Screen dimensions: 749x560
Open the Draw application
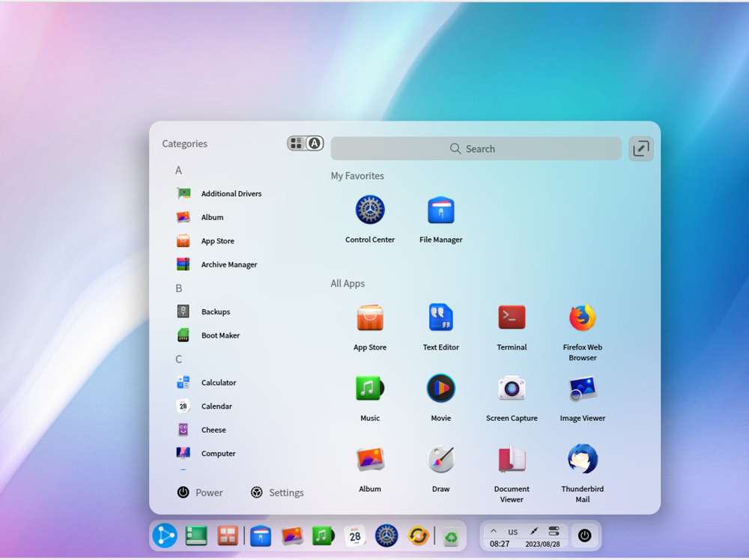point(440,460)
